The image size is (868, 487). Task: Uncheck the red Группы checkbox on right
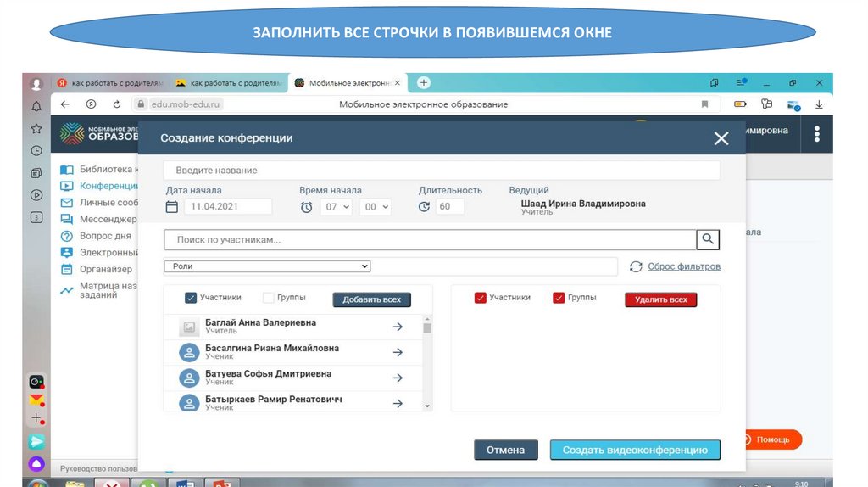(x=559, y=298)
